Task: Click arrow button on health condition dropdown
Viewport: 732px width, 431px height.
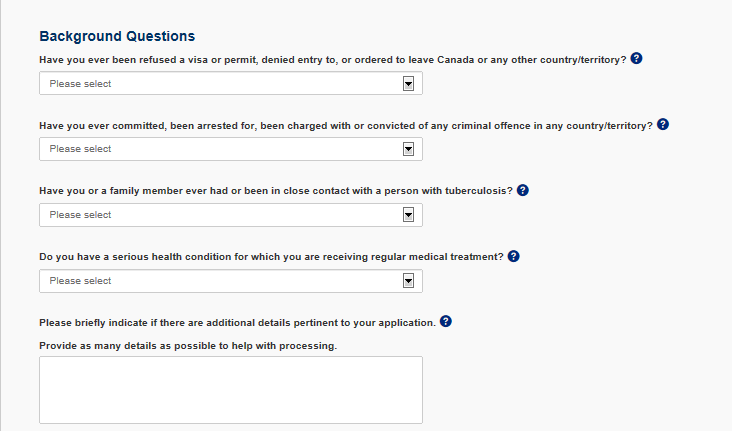Action: (408, 281)
